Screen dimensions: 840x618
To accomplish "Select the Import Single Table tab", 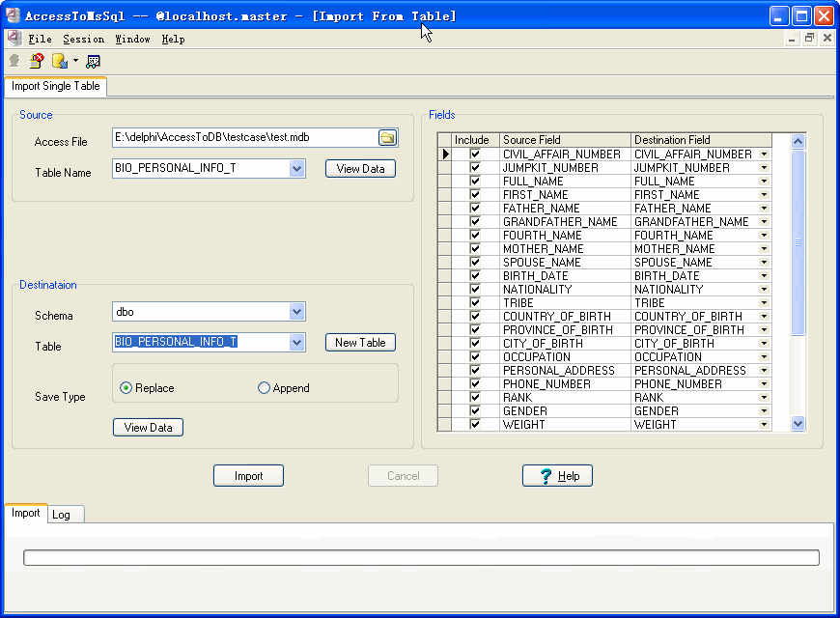I will [56, 86].
